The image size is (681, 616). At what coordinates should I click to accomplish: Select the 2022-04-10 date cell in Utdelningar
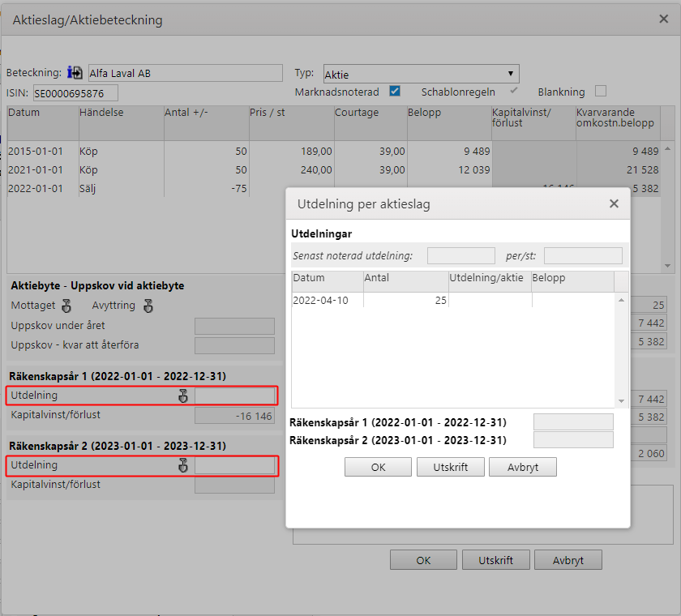click(328, 301)
